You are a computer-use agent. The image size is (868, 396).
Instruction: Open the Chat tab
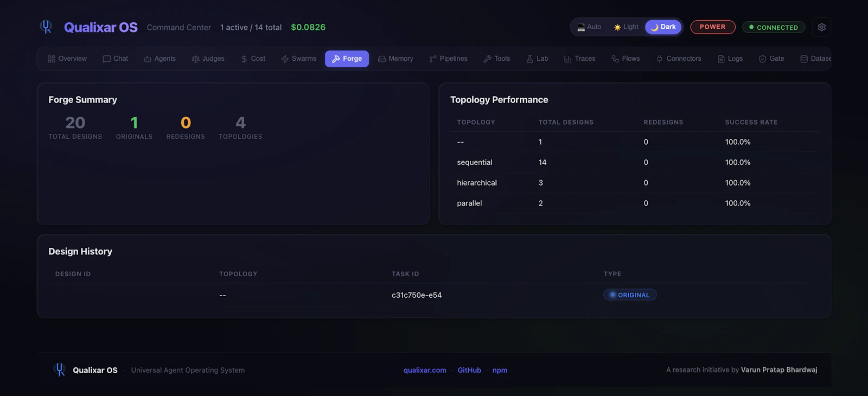pos(116,59)
